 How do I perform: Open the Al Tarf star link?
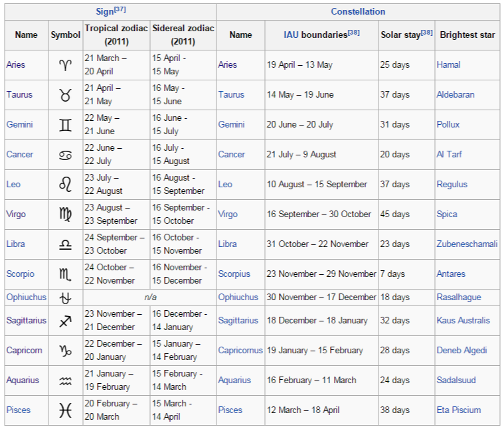(449, 154)
